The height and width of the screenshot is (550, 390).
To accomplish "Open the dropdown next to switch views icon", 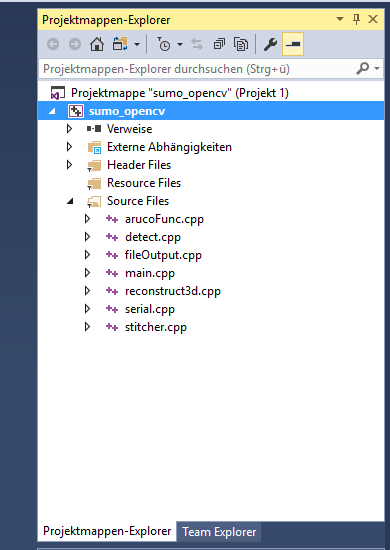I will coord(137,45).
